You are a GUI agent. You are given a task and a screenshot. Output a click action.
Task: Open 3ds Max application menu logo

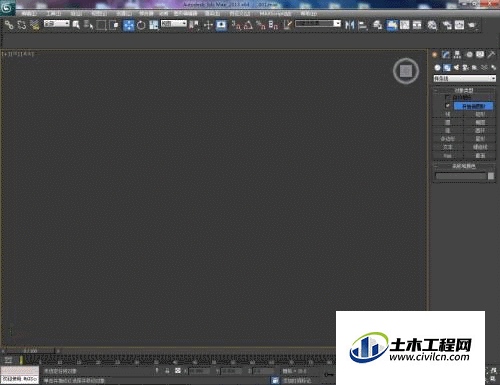click(x=7, y=8)
